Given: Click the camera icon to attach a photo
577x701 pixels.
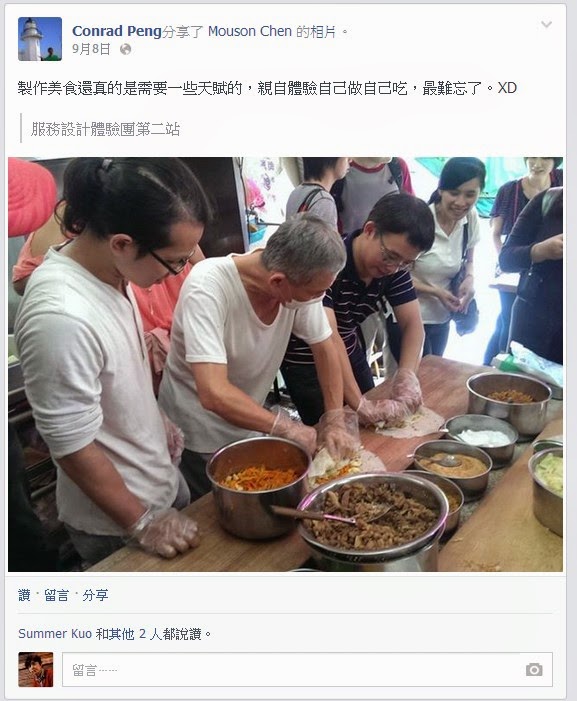Looking at the screenshot, I should click(534, 670).
